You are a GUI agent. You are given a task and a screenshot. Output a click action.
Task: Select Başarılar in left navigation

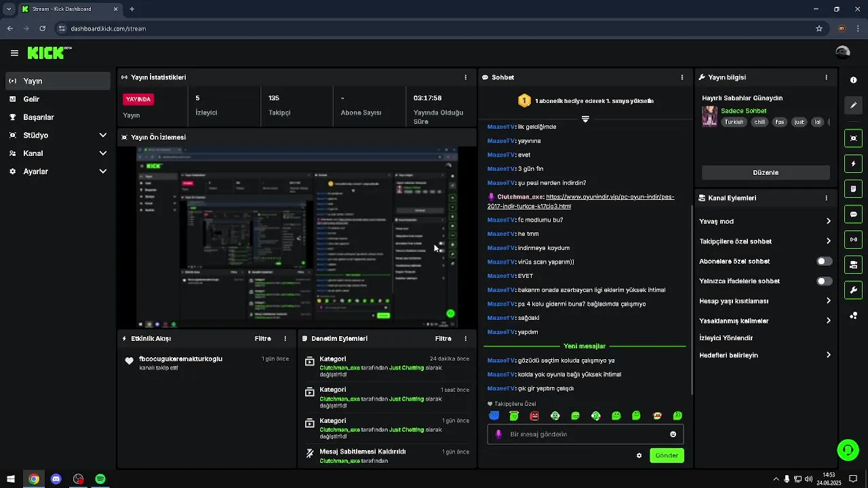58,117
